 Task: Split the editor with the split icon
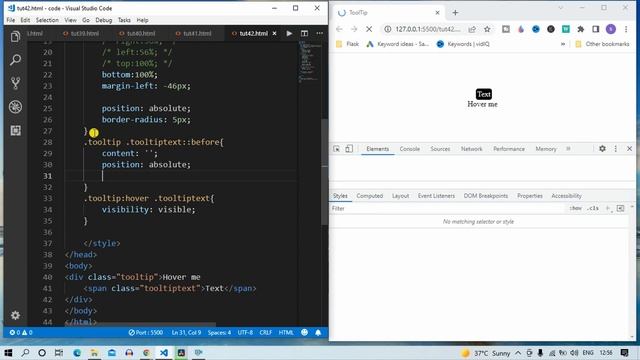(304, 33)
